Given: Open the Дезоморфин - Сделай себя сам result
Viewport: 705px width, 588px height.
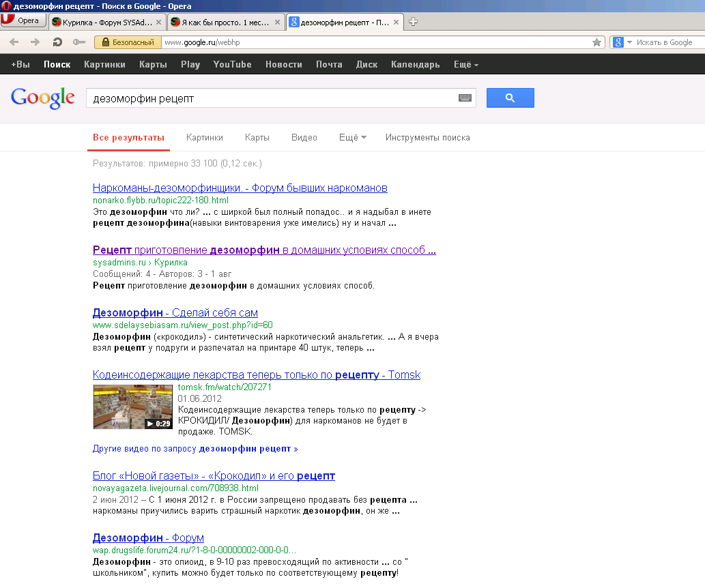Looking at the screenshot, I should tap(175, 312).
